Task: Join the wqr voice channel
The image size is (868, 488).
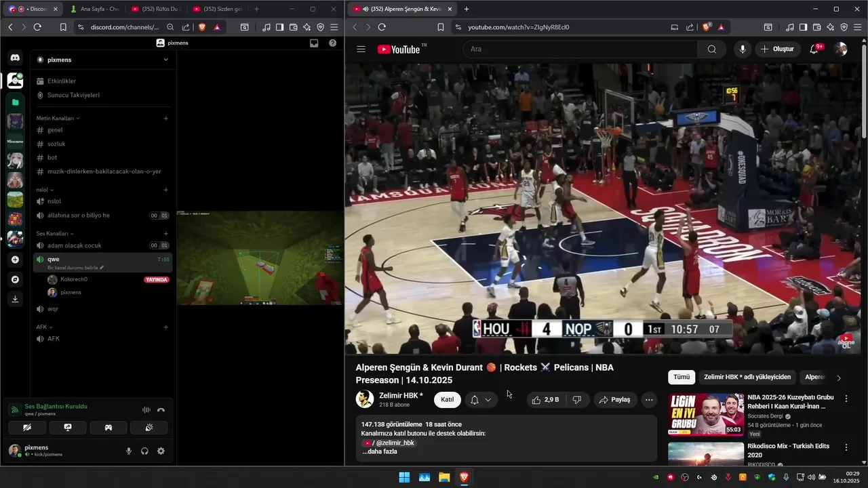Action: pos(102,308)
